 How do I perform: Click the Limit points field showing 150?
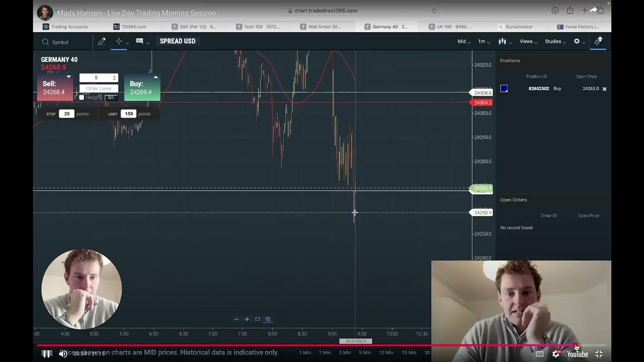[x=129, y=114]
